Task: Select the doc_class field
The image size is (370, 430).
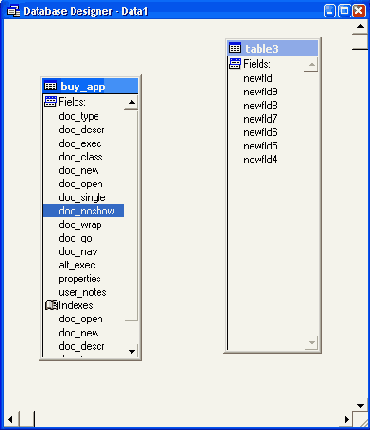Action: point(80,157)
